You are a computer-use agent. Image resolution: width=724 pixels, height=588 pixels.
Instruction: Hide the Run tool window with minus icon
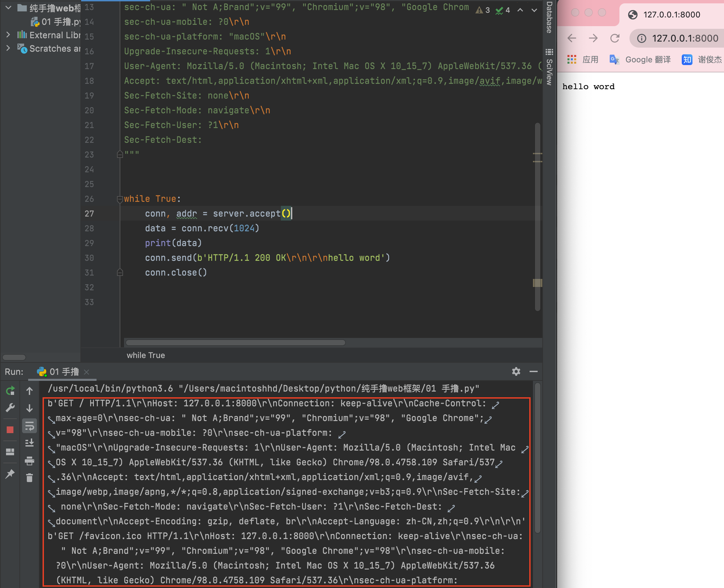click(x=534, y=371)
